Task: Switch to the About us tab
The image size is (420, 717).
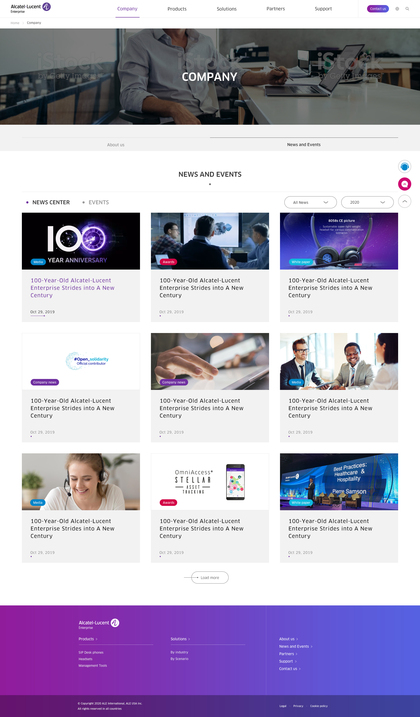Action: (116, 144)
